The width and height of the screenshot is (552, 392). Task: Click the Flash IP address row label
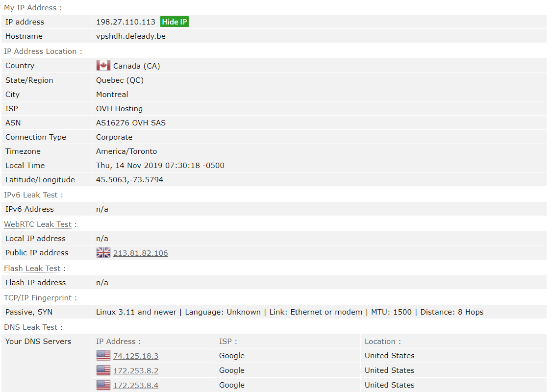[x=36, y=283]
